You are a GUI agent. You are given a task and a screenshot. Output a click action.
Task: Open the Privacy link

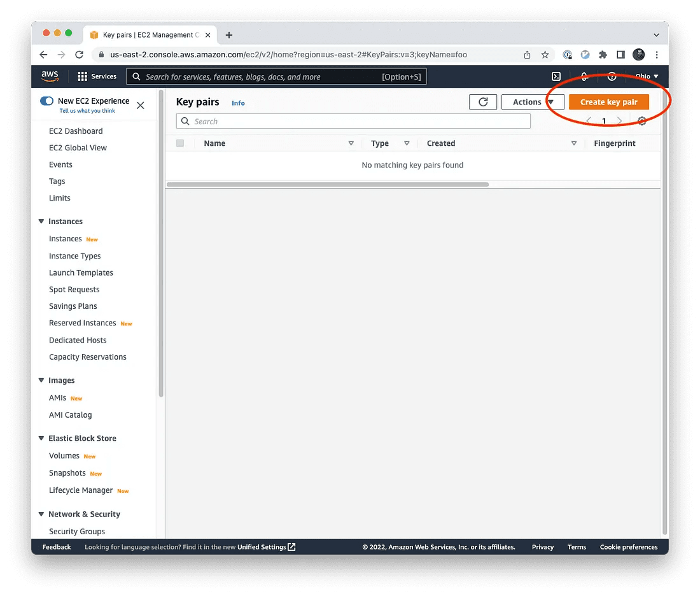[x=542, y=547]
